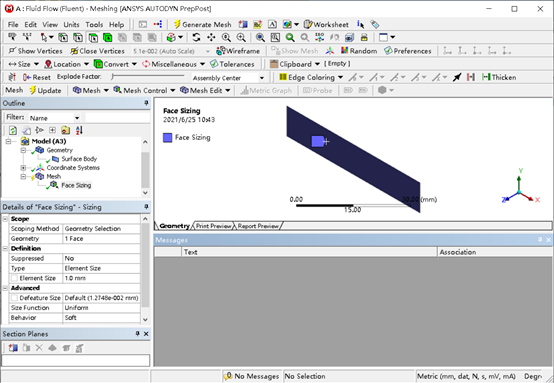Select Face Sizing in the outline tree
The image size is (554, 383).
point(76,185)
